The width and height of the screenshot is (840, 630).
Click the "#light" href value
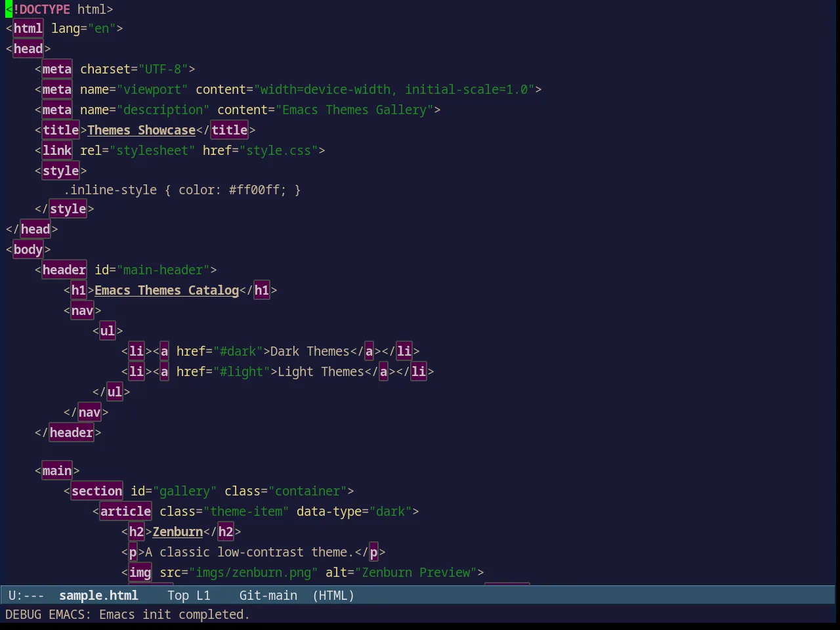click(x=241, y=371)
